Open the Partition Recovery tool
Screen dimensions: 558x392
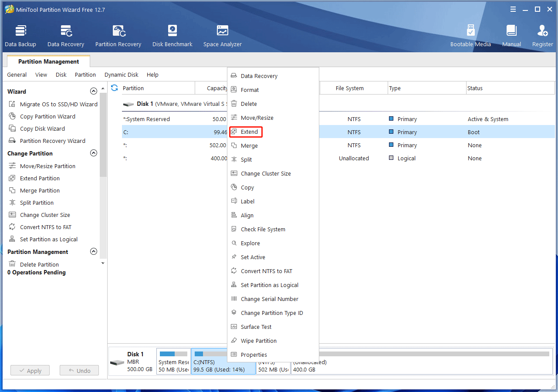[118, 36]
